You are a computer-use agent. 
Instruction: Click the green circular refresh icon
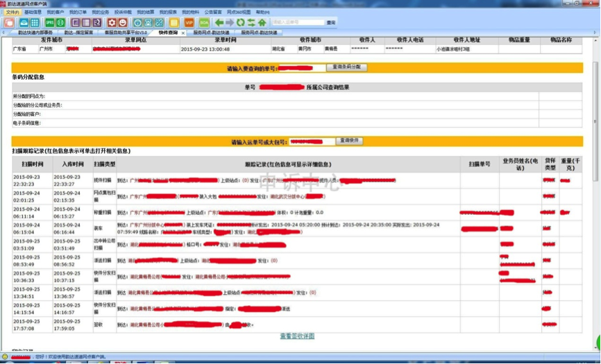point(240,23)
